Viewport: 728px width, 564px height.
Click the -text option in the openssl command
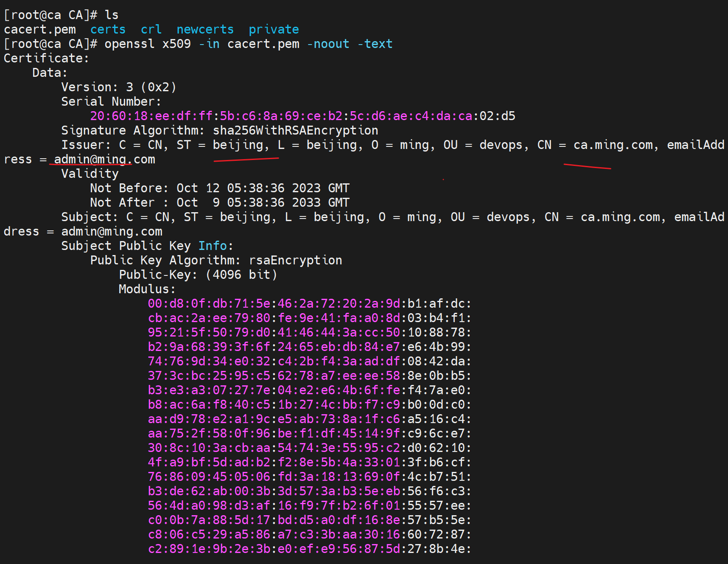click(x=375, y=44)
